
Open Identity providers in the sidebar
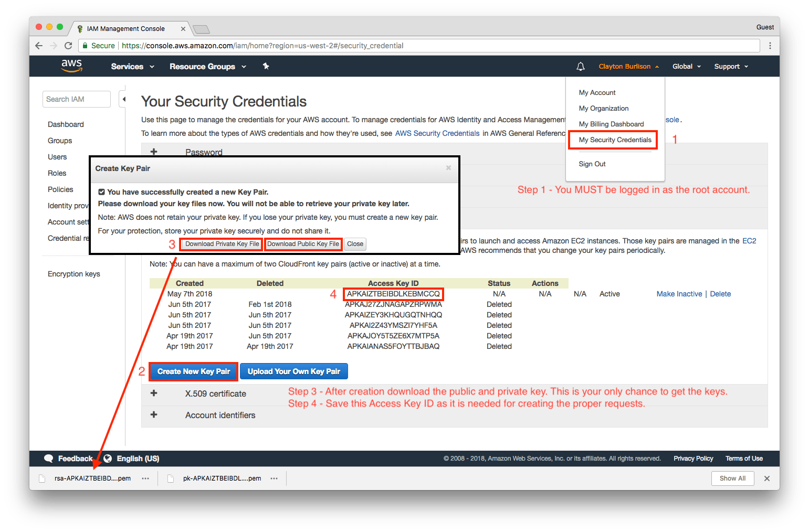point(69,206)
